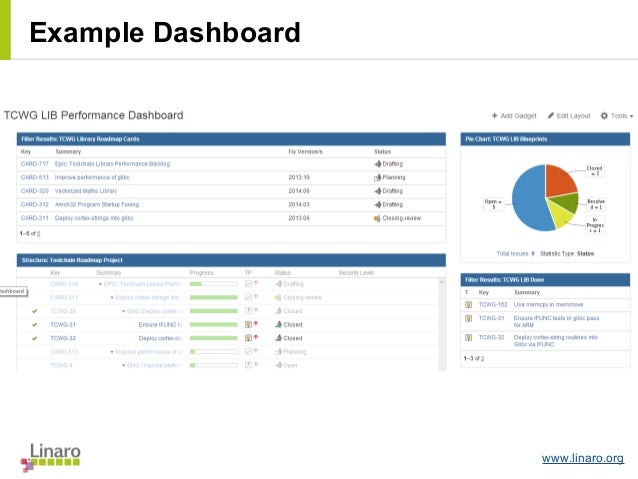The width and height of the screenshot is (638, 479).
Task: Click the Fix Version/s column header
Action: pos(306,151)
